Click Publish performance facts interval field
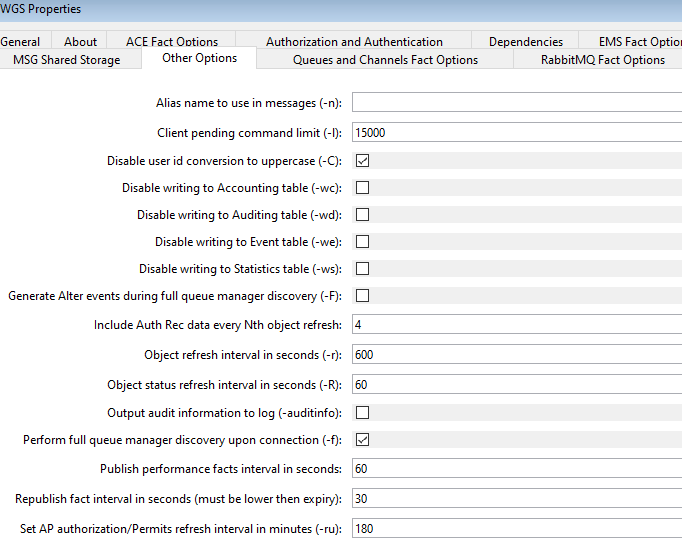The height and width of the screenshot is (542, 682). click(517, 468)
